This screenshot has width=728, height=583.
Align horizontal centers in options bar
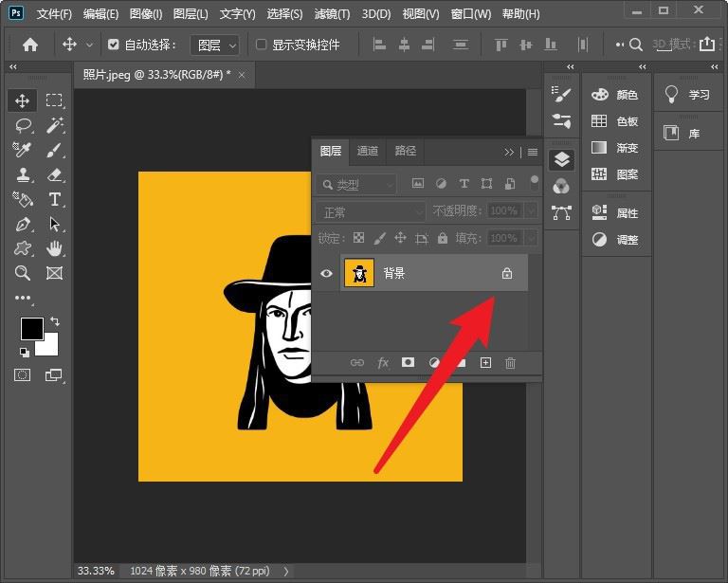tap(404, 45)
